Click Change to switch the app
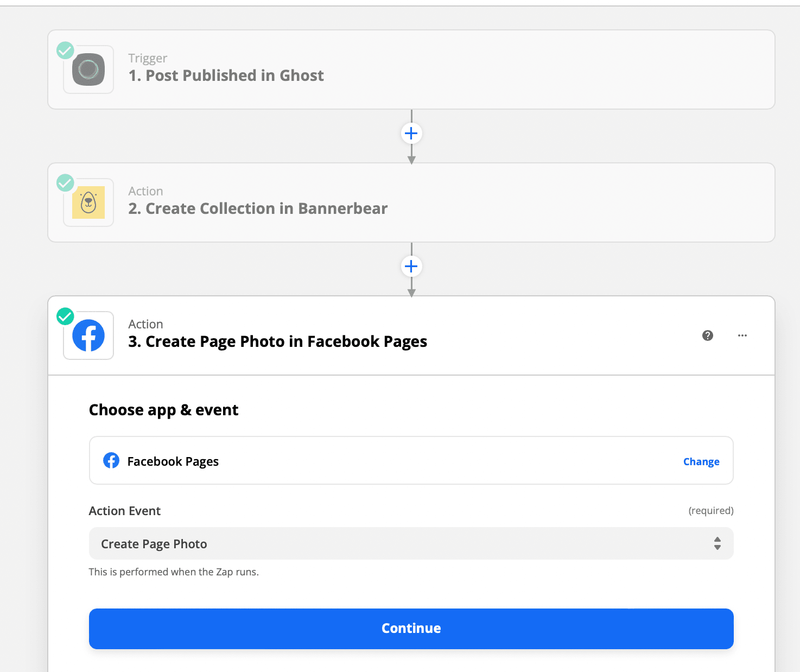Screen dimensions: 800x672 pyautogui.click(x=701, y=462)
